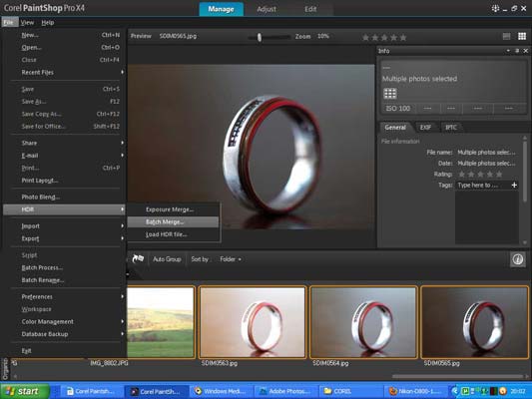Click the plus icon to add tag

click(514, 185)
